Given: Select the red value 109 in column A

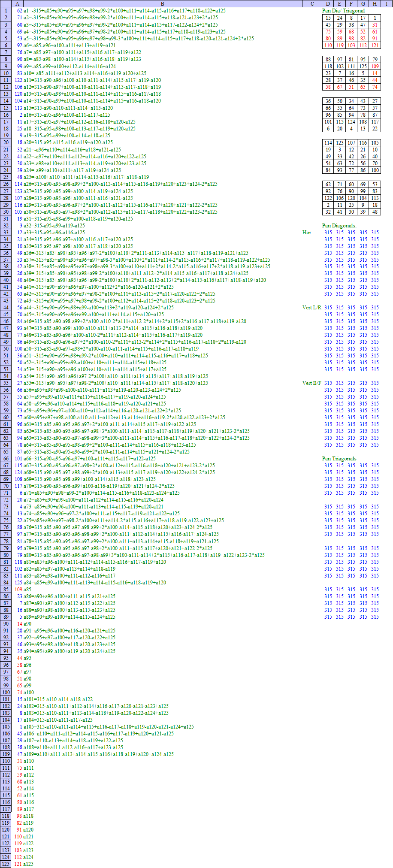Looking at the screenshot, I should (18, 589).
